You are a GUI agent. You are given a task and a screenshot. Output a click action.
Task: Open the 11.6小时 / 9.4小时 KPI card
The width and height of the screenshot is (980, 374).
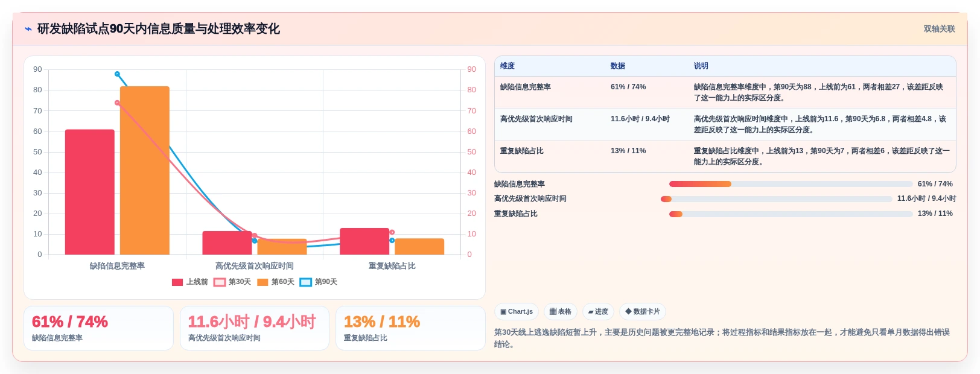(255, 328)
